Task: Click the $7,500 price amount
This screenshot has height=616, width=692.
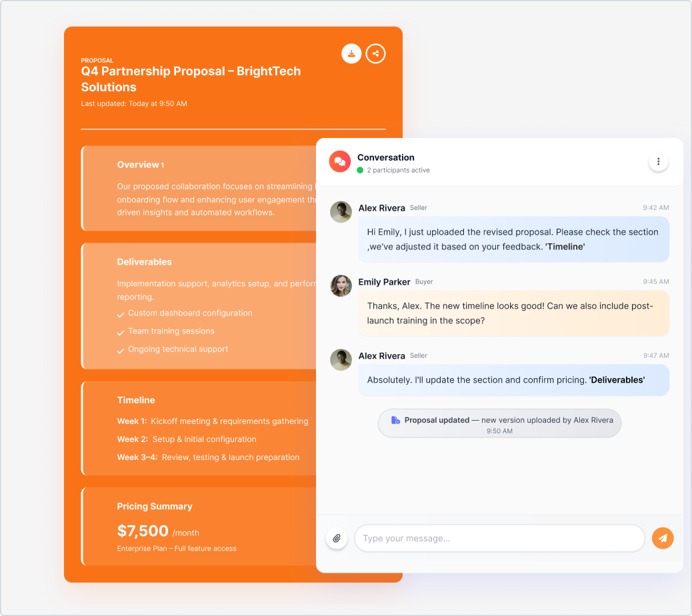Action: [143, 531]
